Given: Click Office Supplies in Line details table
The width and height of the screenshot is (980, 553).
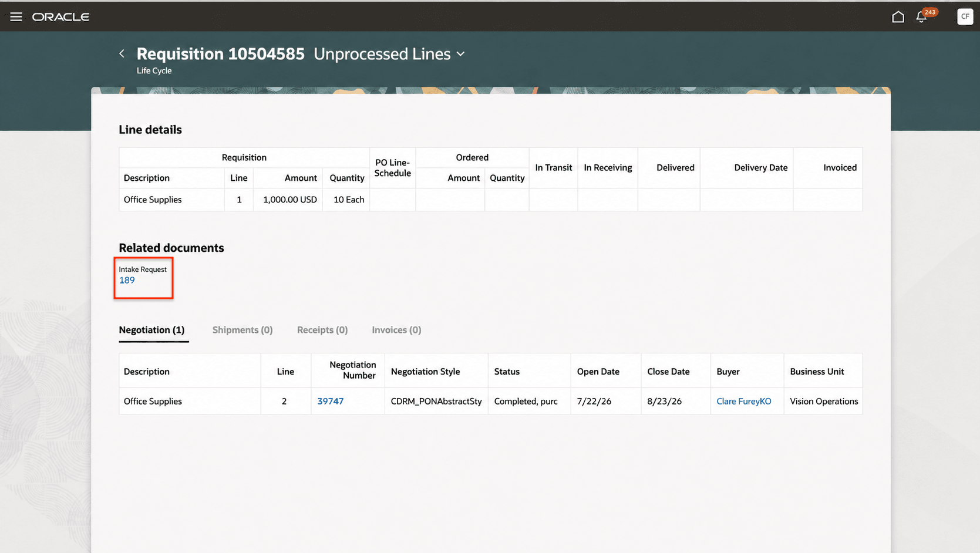Looking at the screenshot, I should 153,200.
